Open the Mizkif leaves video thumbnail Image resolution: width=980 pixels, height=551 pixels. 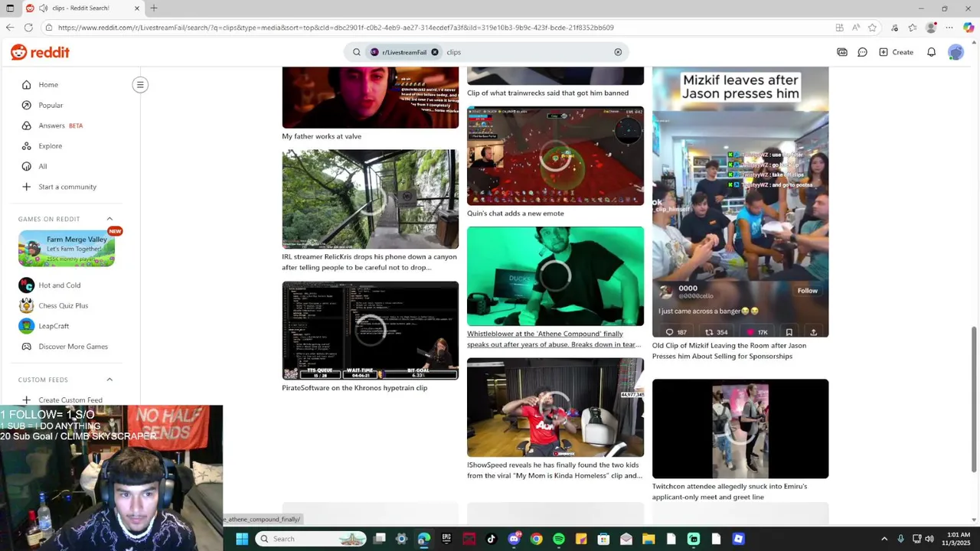tap(740, 202)
